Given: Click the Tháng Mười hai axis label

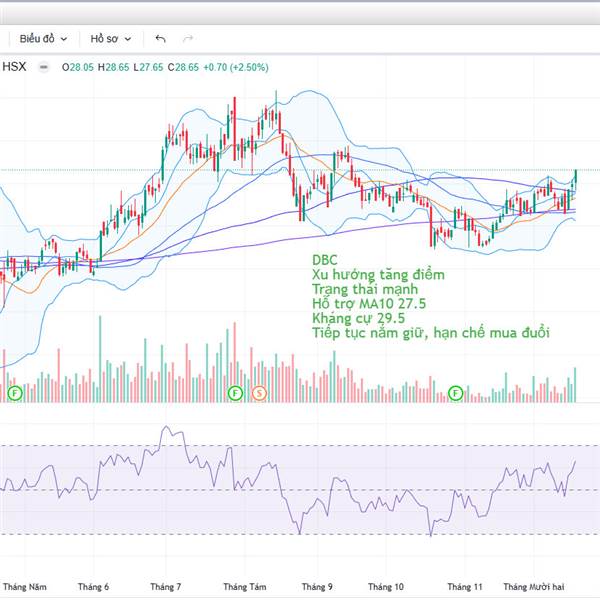Looking at the screenshot, I should pyautogui.click(x=534, y=587).
